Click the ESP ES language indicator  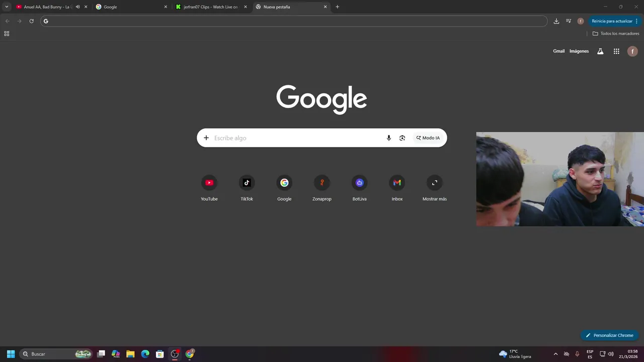click(590, 354)
